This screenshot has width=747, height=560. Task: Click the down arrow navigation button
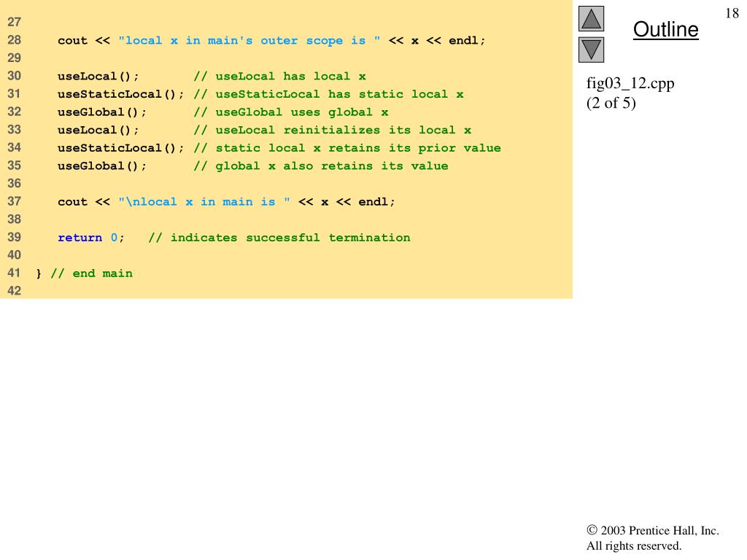coord(591,50)
